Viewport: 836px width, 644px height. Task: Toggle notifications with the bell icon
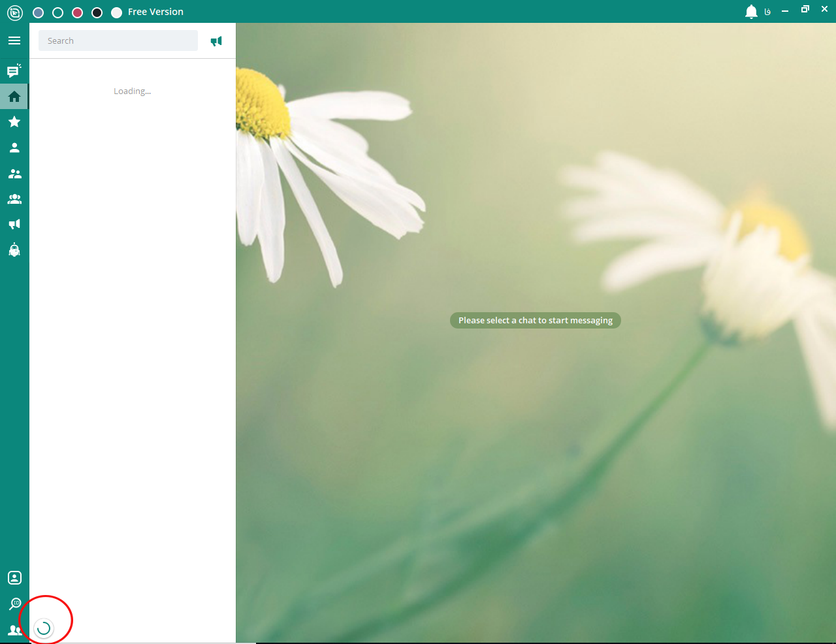751,12
